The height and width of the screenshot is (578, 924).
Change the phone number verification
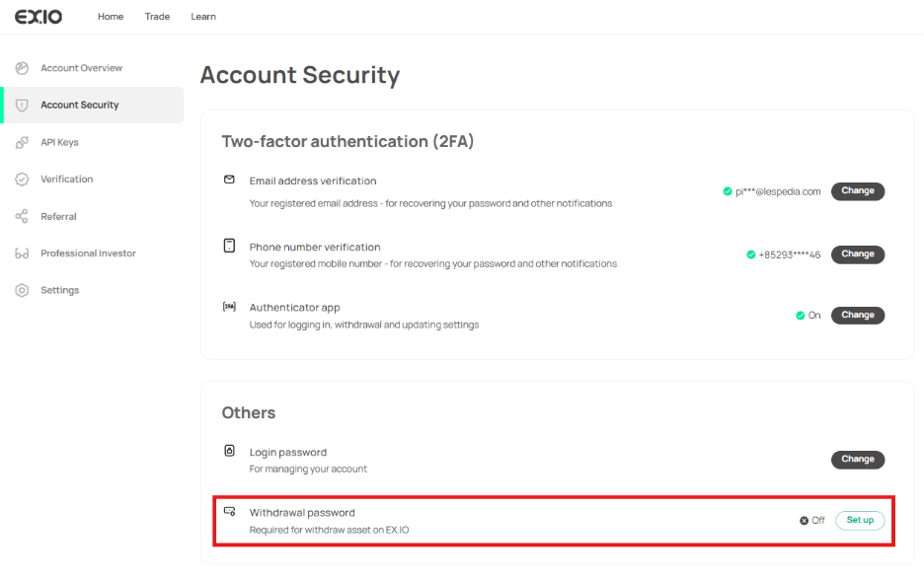857,254
